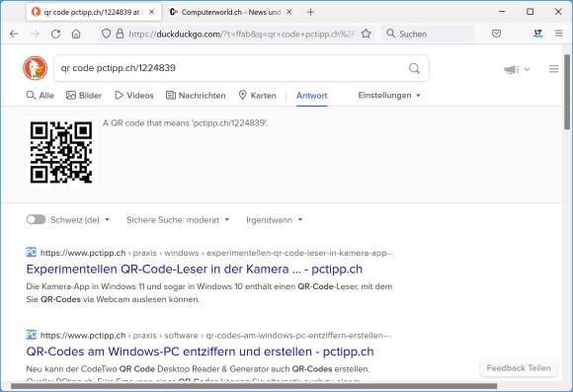Switch to Videos results
The image size is (573, 392).
pos(134,96)
